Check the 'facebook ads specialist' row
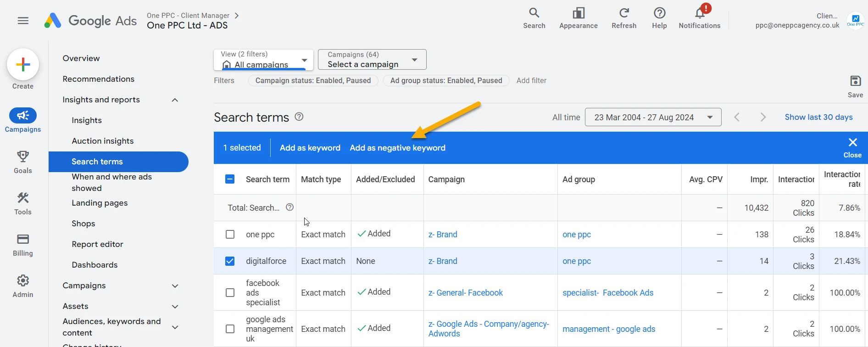 (230, 292)
